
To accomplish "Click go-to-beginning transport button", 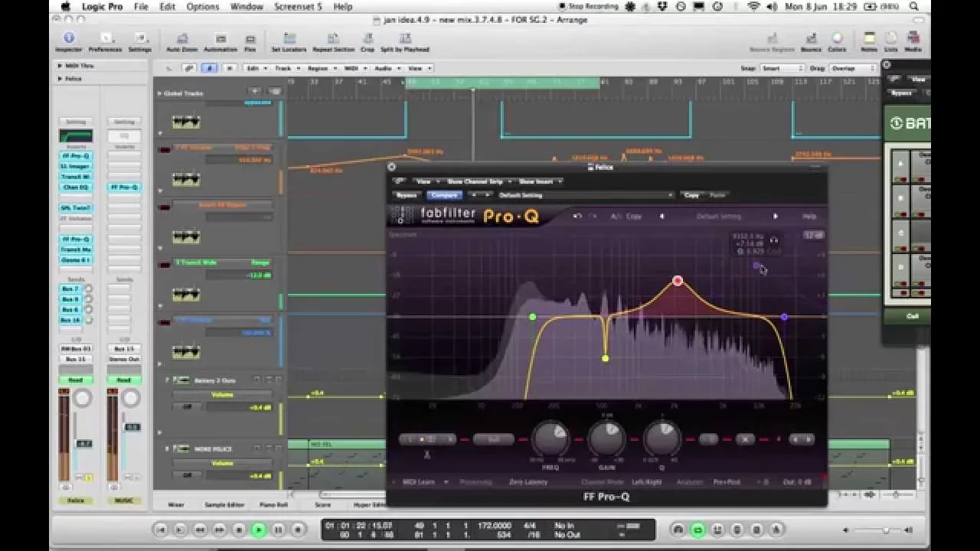I will [x=161, y=529].
